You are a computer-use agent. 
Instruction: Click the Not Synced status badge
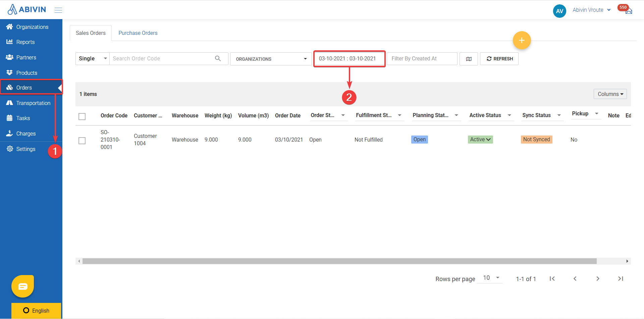click(x=536, y=139)
